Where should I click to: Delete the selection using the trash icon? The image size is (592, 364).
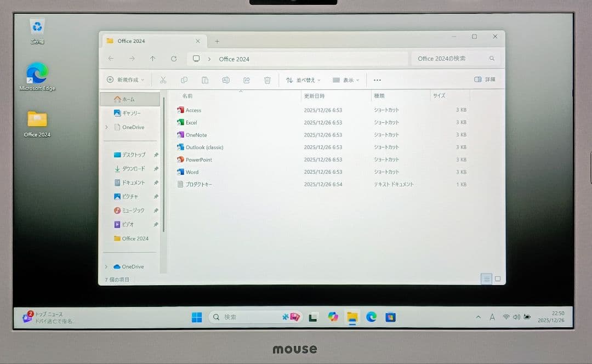pos(267,79)
